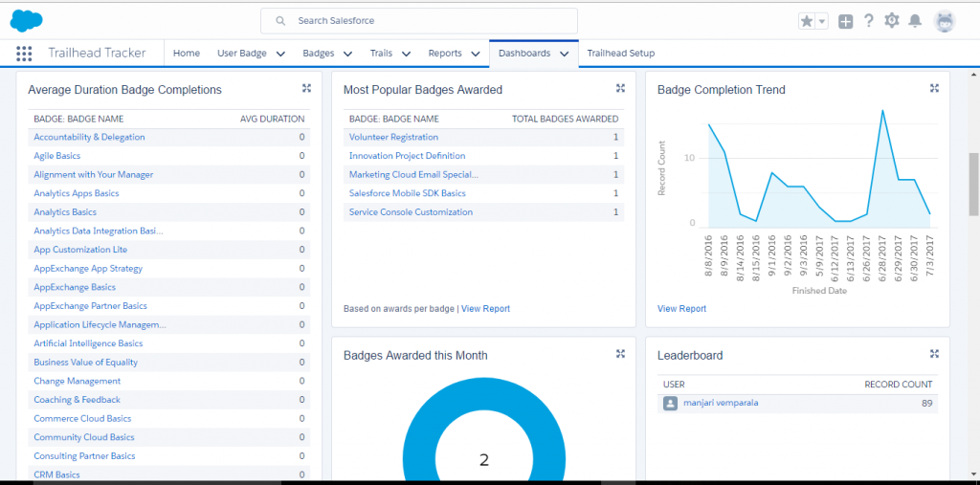This screenshot has width=980, height=485.
Task: Expand the Badges Awarded this Month widget
Action: click(620, 354)
